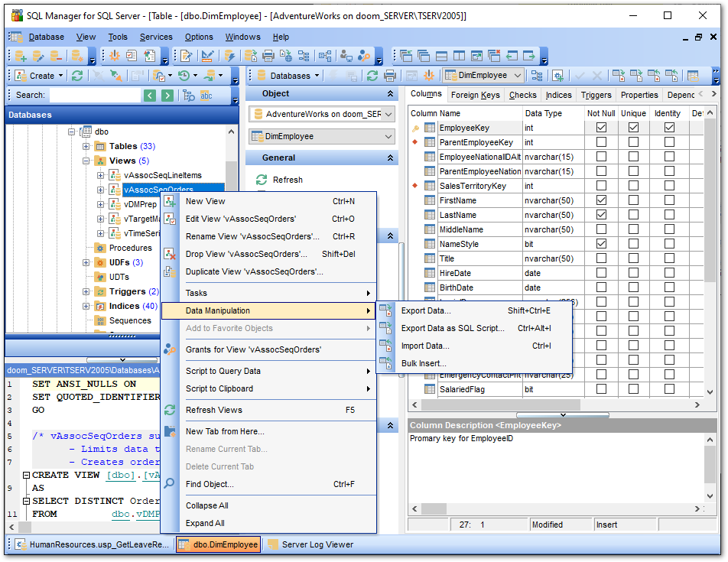Click the green Refresh icon beside Create
Screen dimensions: 728x562
pyautogui.click(x=78, y=75)
